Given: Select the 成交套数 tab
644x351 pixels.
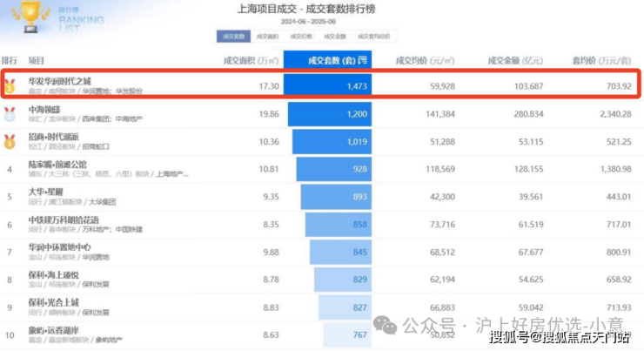Looking at the screenshot, I should tap(234, 37).
